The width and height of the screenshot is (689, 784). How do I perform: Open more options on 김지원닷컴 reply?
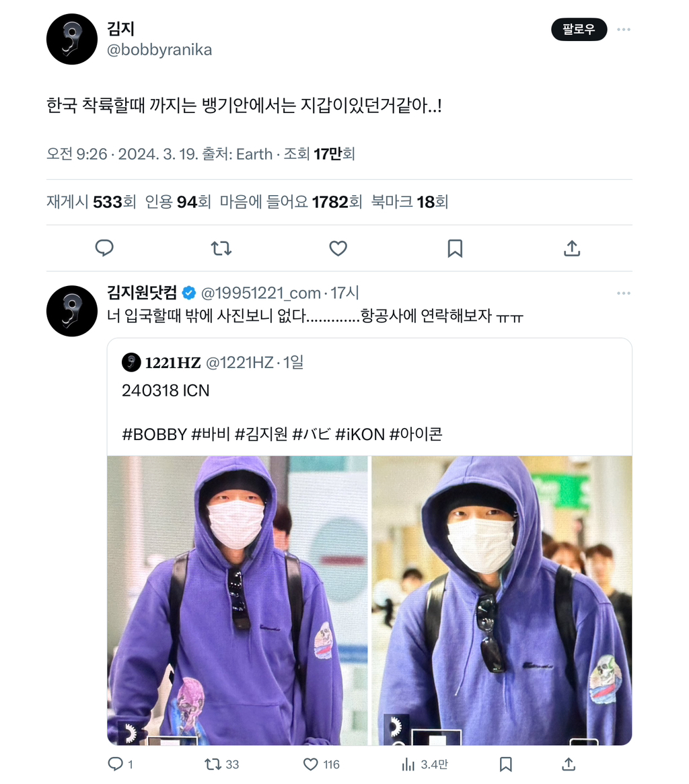click(x=624, y=293)
